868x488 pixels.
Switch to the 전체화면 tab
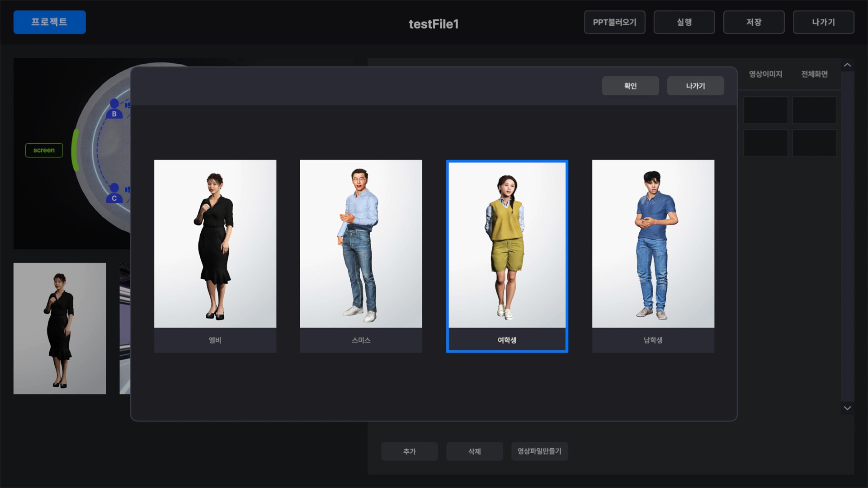(814, 74)
